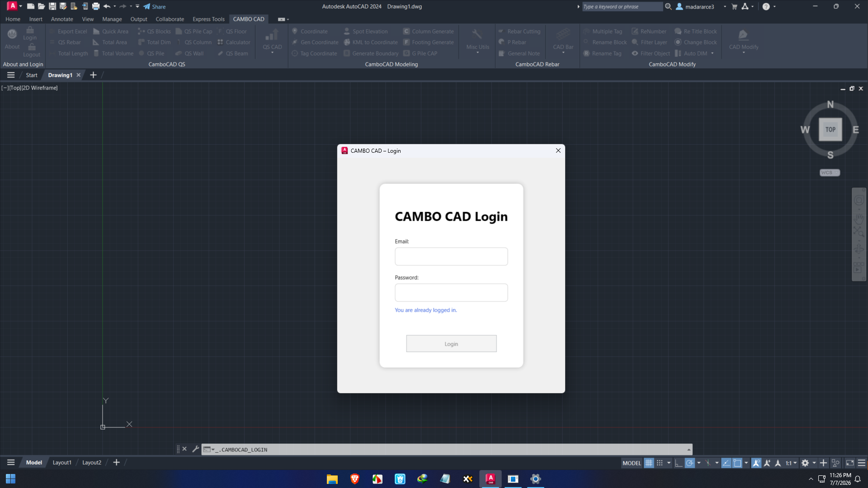
Task: Click the Annotation Monitor plus icon
Action: tap(823, 463)
